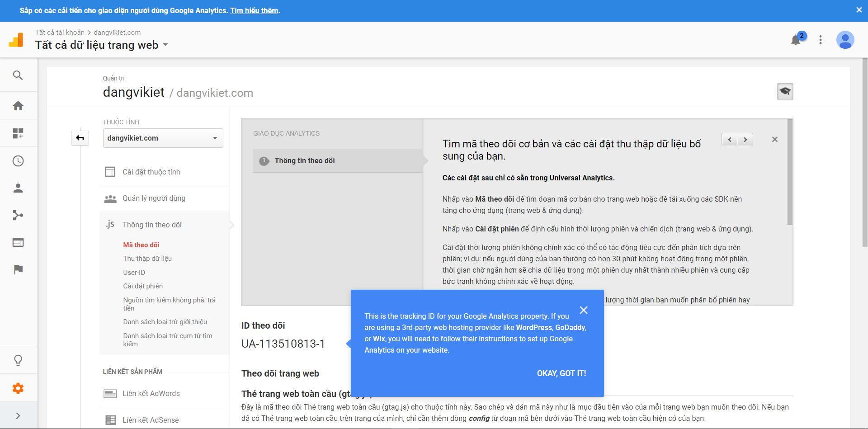Open Liên kết AdWords

151,393
